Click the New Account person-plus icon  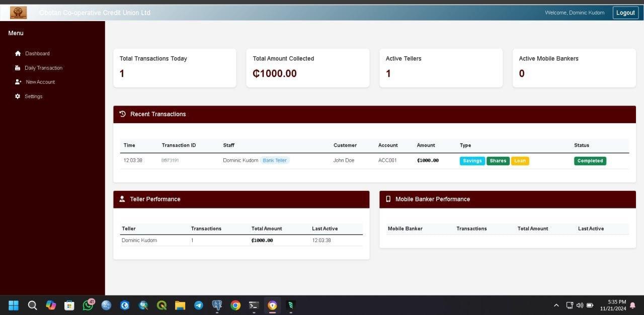pyautogui.click(x=18, y=82)
